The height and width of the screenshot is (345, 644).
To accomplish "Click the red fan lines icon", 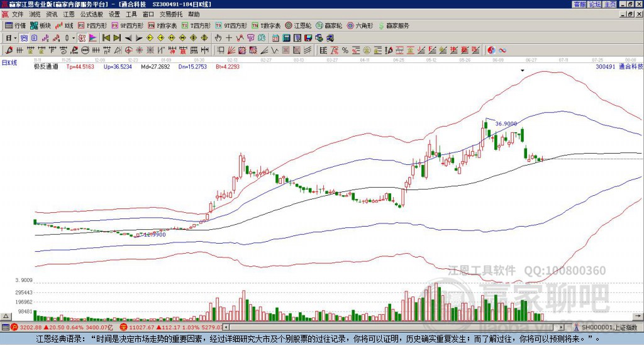I will [231, 50].
